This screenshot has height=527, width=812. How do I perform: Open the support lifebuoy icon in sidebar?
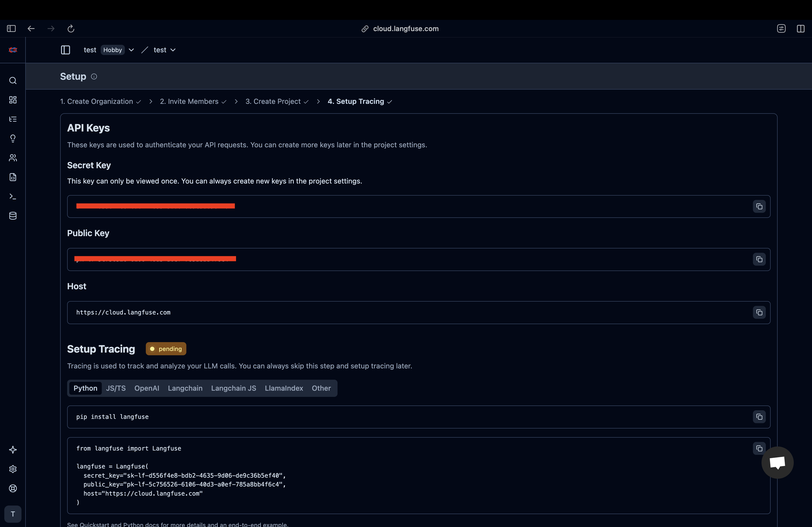13,488
